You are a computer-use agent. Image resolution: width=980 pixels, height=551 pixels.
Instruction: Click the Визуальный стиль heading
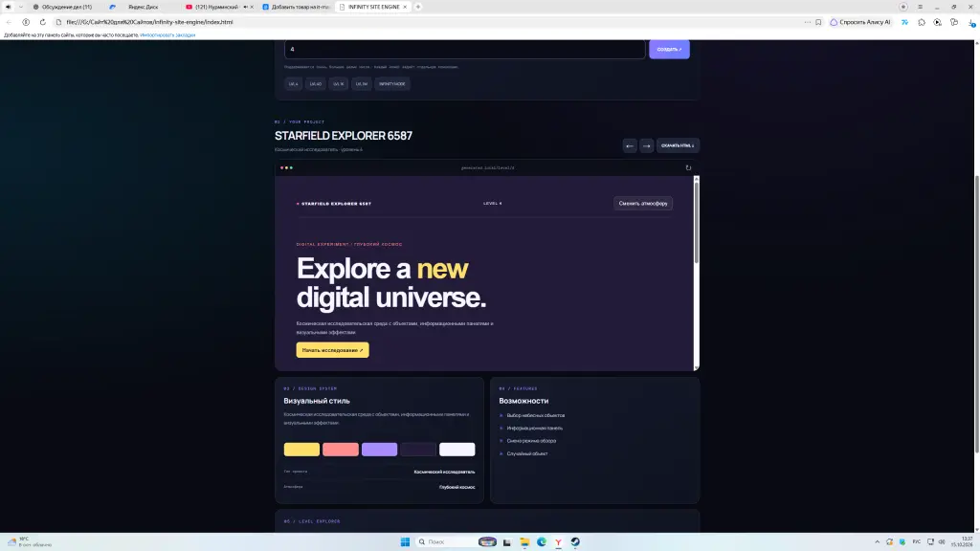pyautogui.click(x=317, y=401)
